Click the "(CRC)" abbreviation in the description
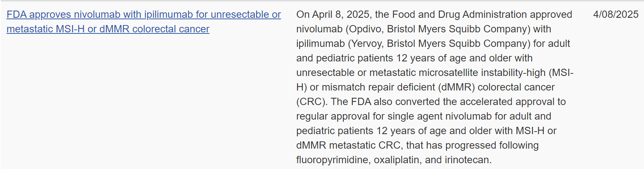 [311, 102]
